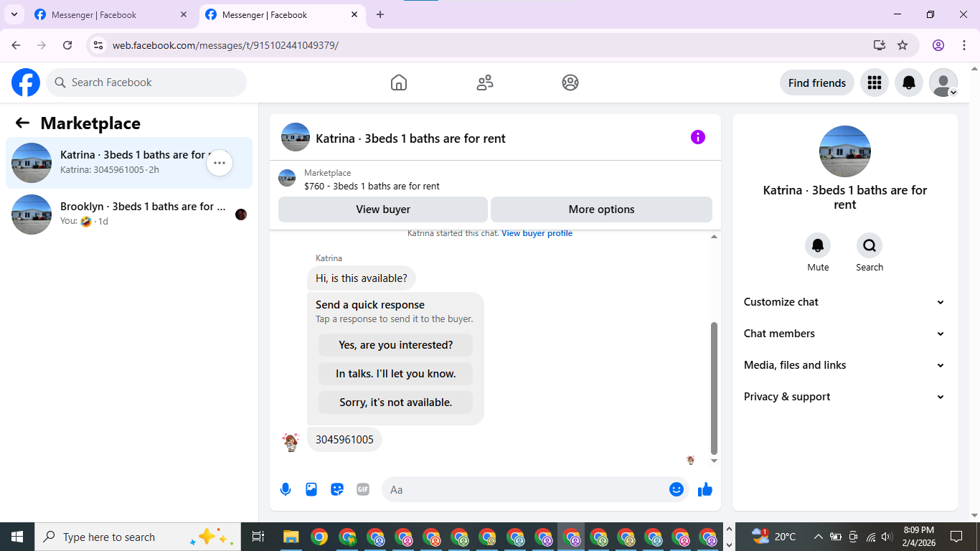Click the More options button

[601, 209]
